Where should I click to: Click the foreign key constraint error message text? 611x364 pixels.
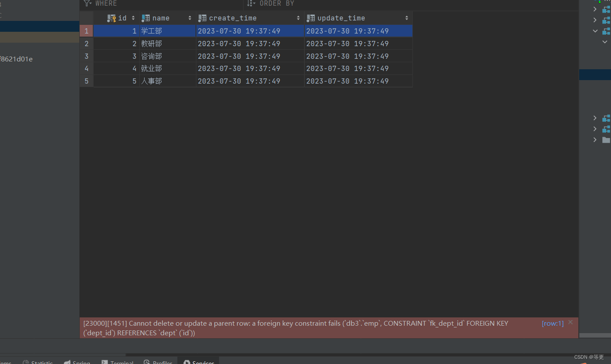click(296, 328)
